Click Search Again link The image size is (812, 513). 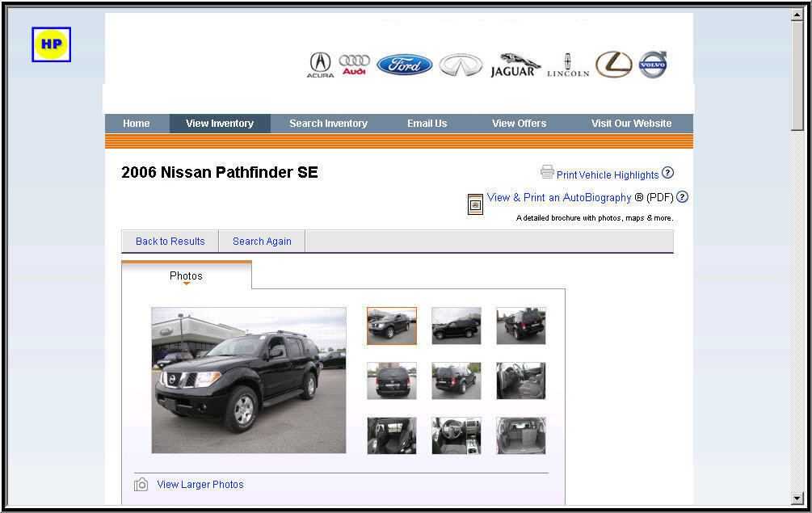point(262,242)
